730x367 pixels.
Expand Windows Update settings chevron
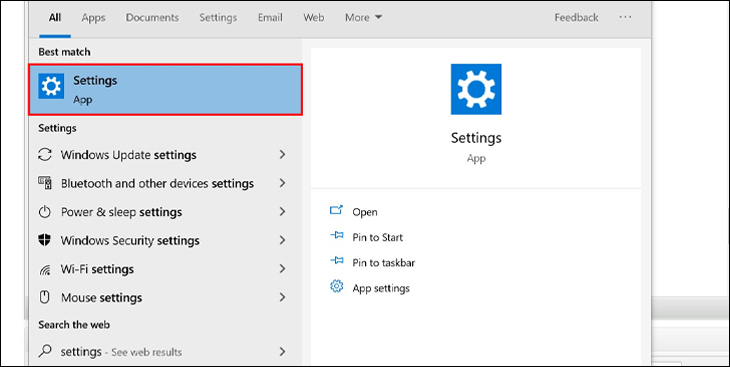pos(282,155)
